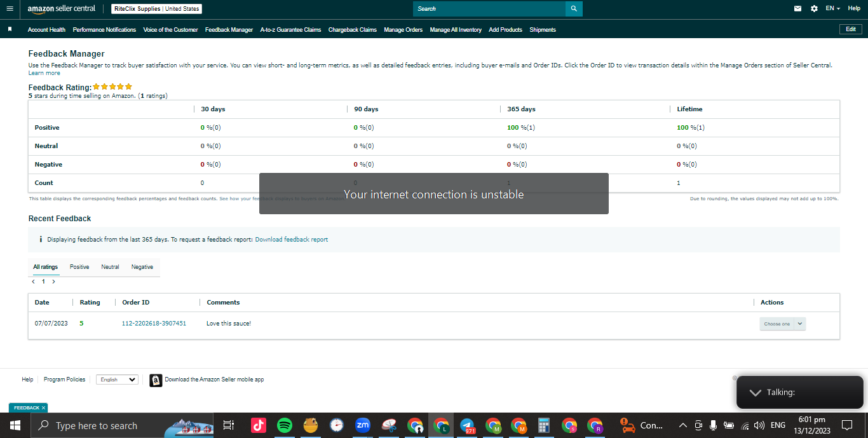This screenshot has width=868, height=438.
Task: Click the page number 1
Action: 43,281
